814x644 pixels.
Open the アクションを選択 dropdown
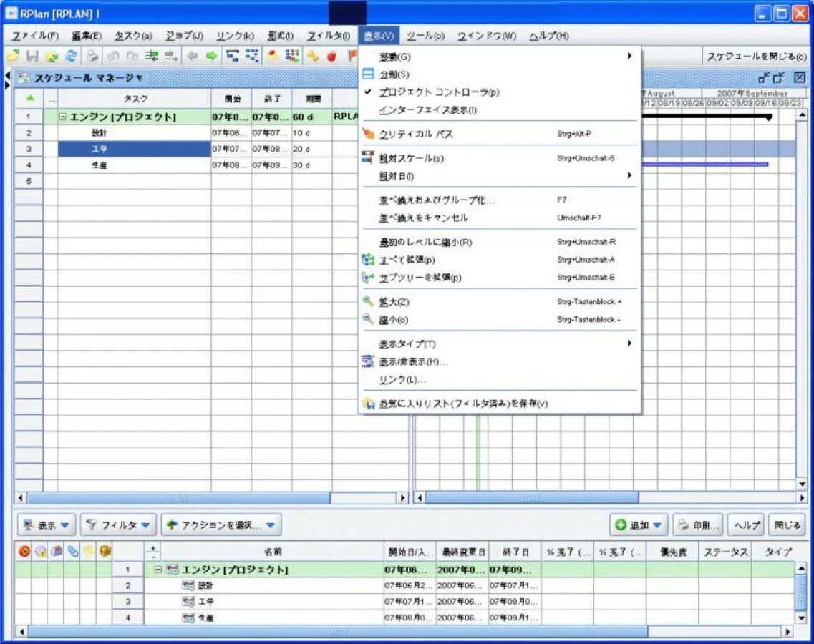click(222, 525)
